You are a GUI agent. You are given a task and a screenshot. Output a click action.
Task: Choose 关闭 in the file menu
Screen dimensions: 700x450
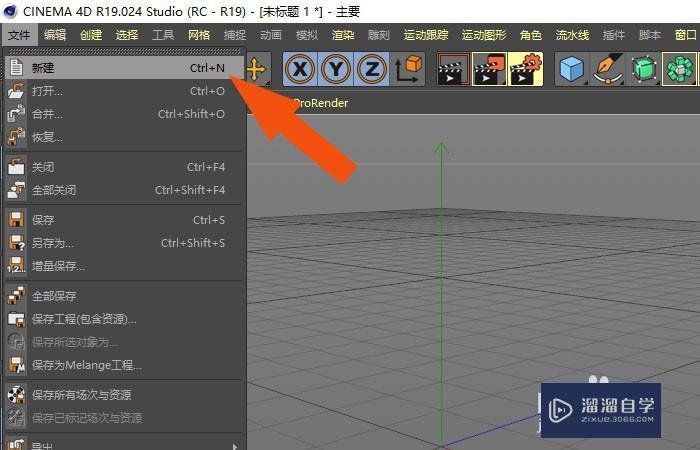click(x=125, y=167)
